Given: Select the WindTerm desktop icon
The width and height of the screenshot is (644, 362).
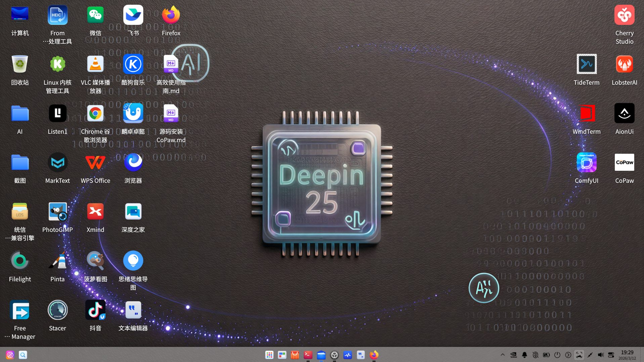Looking at the screenshot, I should [587, 113].
